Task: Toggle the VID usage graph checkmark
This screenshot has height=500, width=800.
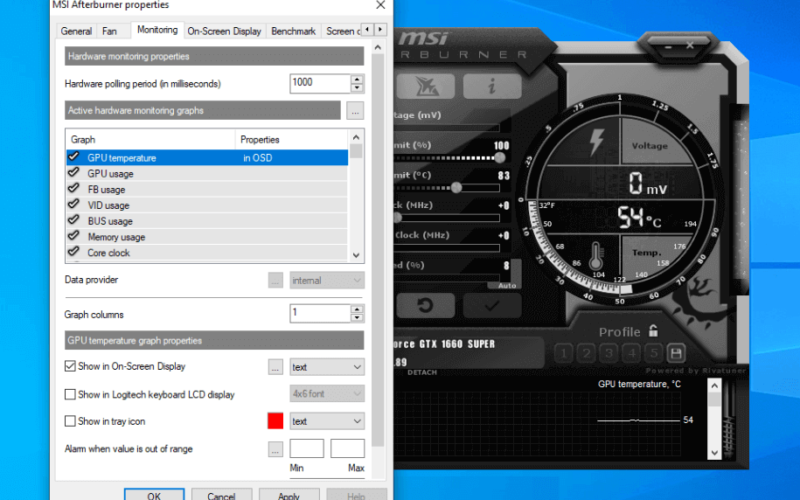Action: click(74, 204)
